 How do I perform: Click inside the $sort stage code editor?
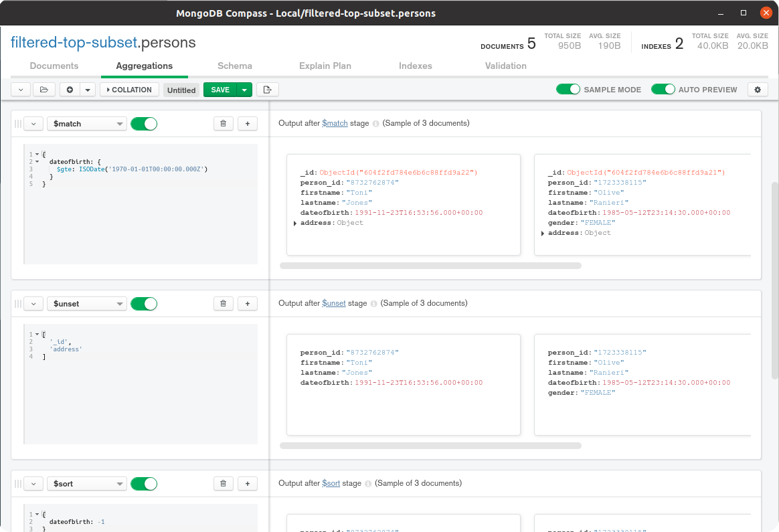coord(141,518)
